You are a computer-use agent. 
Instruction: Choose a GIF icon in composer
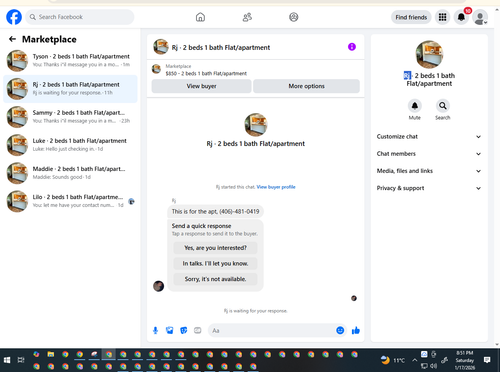198,330
